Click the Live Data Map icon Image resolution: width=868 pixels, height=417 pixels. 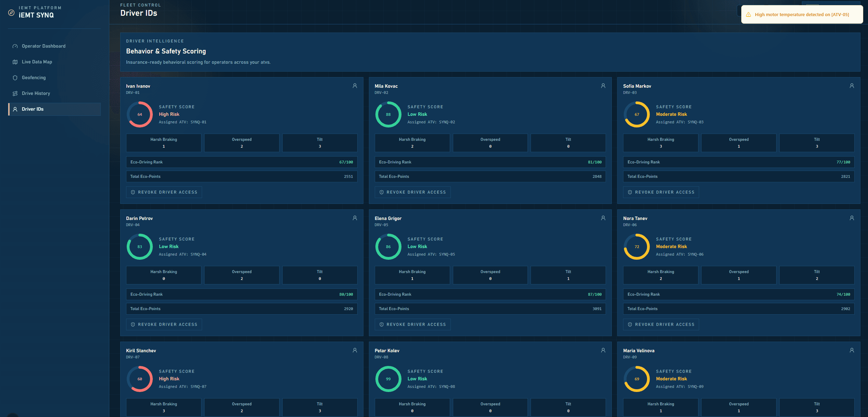(x=15, y=62)
